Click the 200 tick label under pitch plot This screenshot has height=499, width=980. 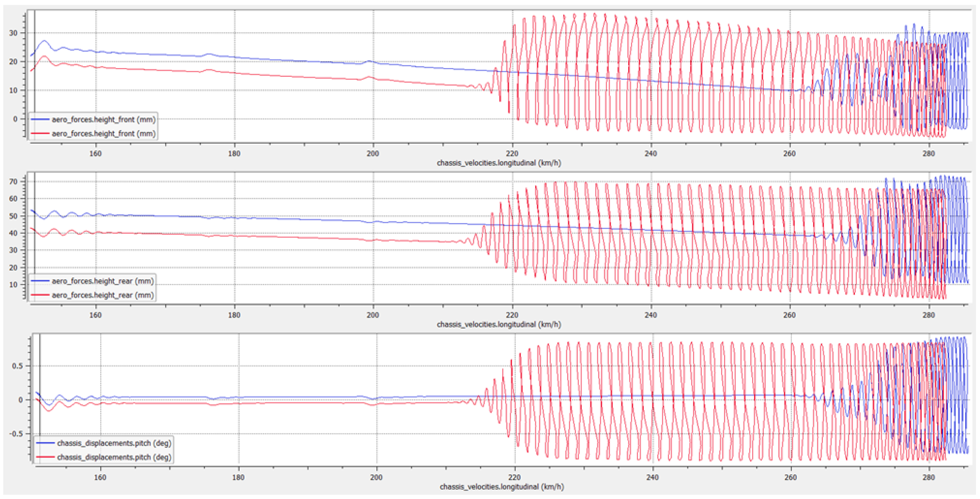point(376,478)
